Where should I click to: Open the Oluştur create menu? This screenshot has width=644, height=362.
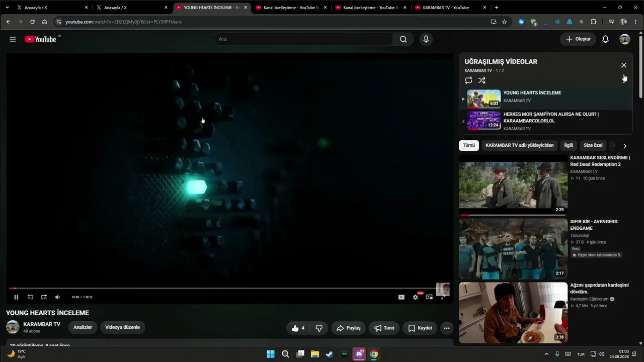coord(578,39)
